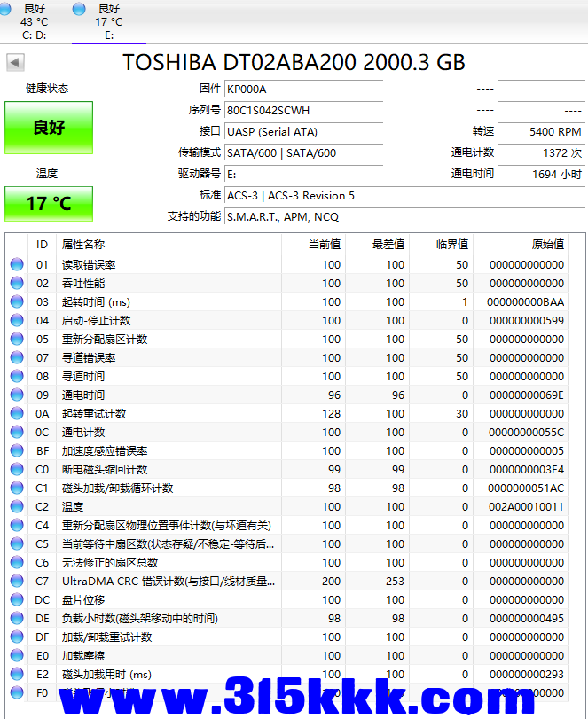Click the 原始值 column header
Viewport: 588px width, 719px height.
[x=546, y=244]
